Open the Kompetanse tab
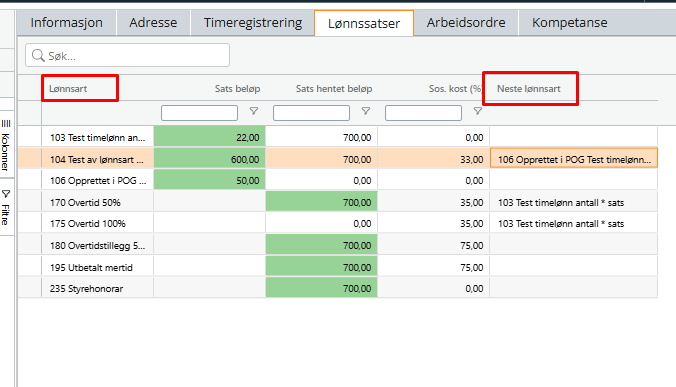 570,22
